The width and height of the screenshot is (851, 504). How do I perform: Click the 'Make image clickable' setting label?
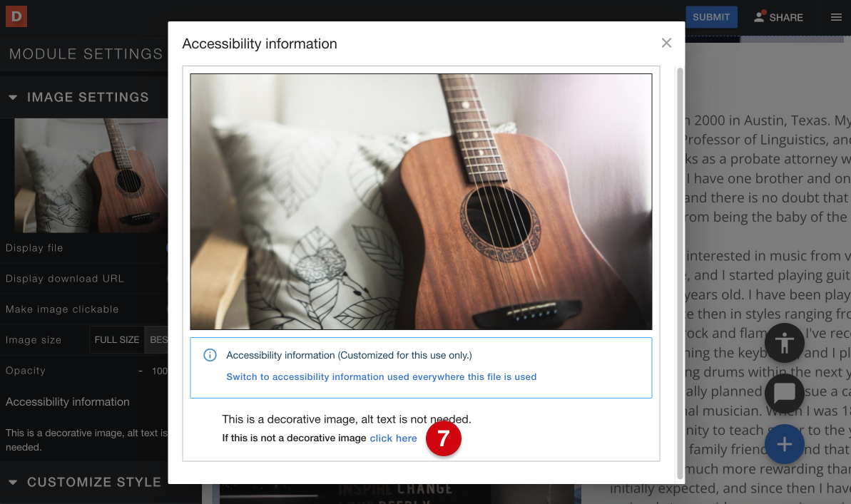pos(62,309)
